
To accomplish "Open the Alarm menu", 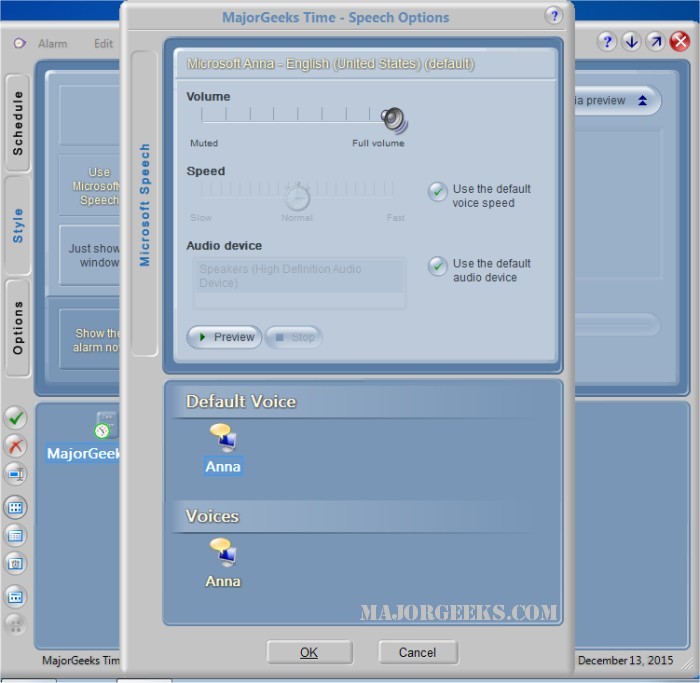I will [x=53, y=44].
